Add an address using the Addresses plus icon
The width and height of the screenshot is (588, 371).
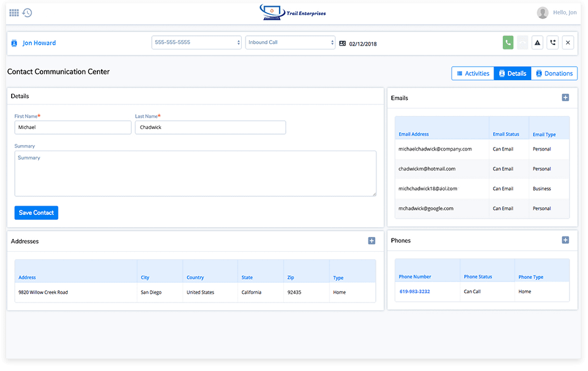[371, 240]
